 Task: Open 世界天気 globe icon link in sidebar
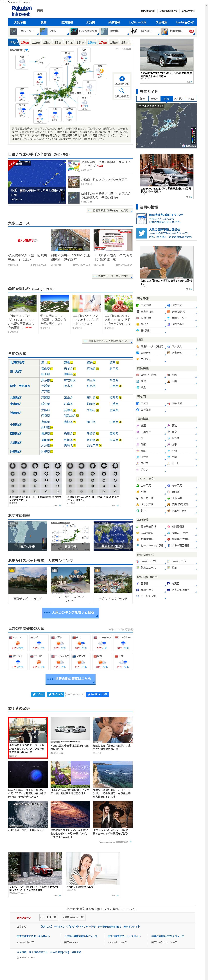(x=169, y=306)
